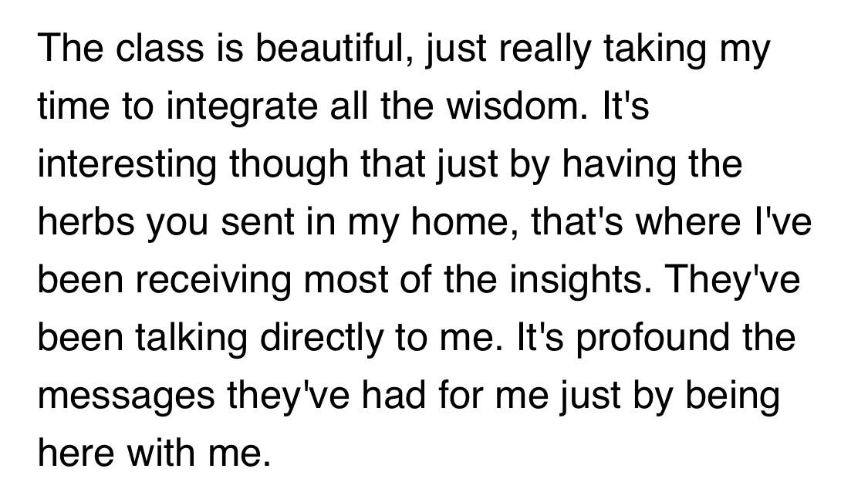The height and width of the screenshot is (499, 868).
Task: Click the word "profound"
Action: [x=652, y=338]
